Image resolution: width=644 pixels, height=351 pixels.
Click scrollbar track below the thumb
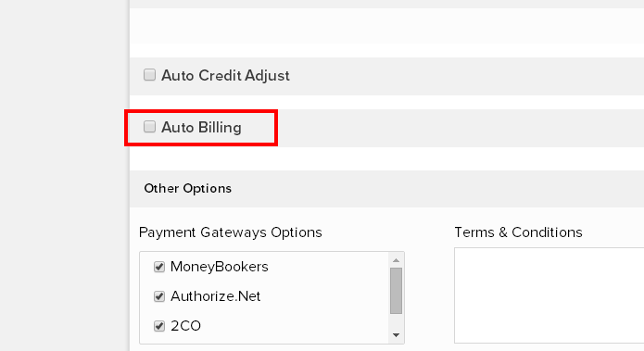[396, 322]
